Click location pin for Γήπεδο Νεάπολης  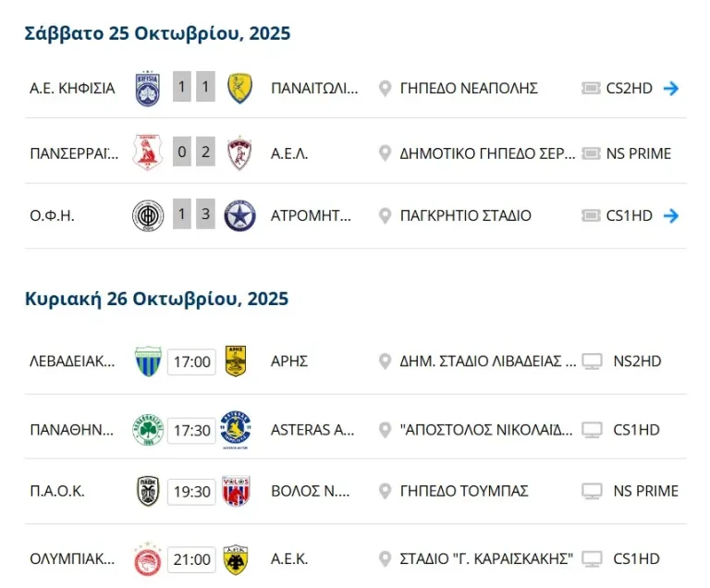[x=386, y=89]
